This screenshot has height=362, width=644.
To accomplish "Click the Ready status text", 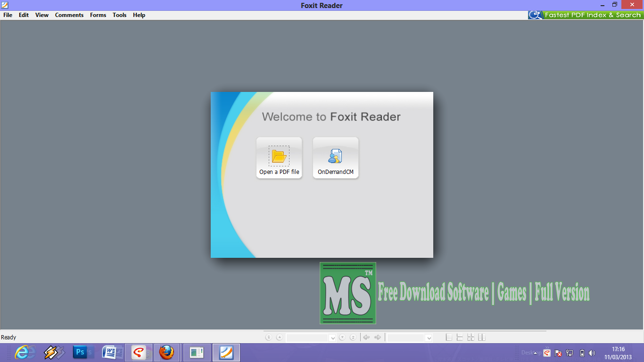I will 8,337.
